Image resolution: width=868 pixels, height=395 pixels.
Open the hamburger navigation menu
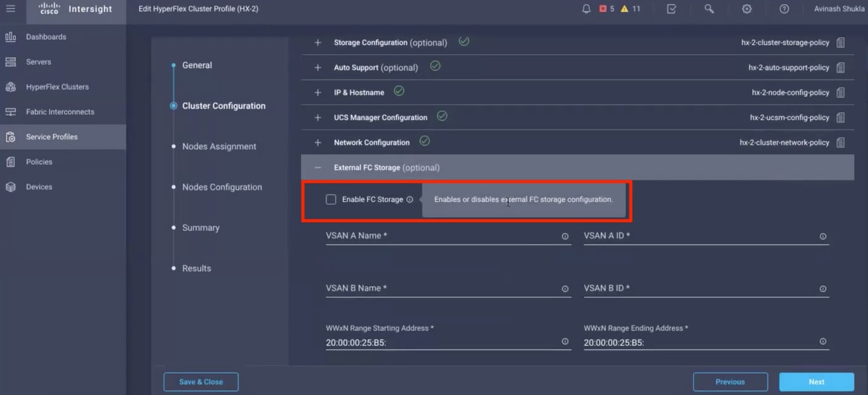point(10,9)
